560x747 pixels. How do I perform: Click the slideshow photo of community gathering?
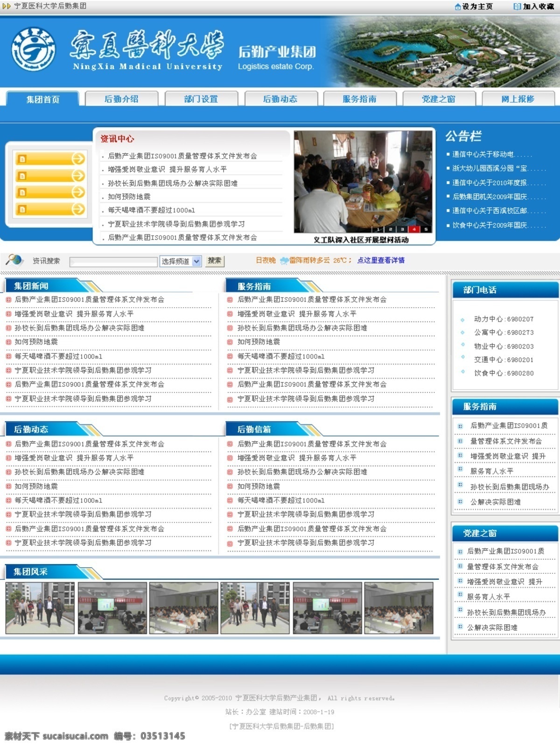coord(363,182)
